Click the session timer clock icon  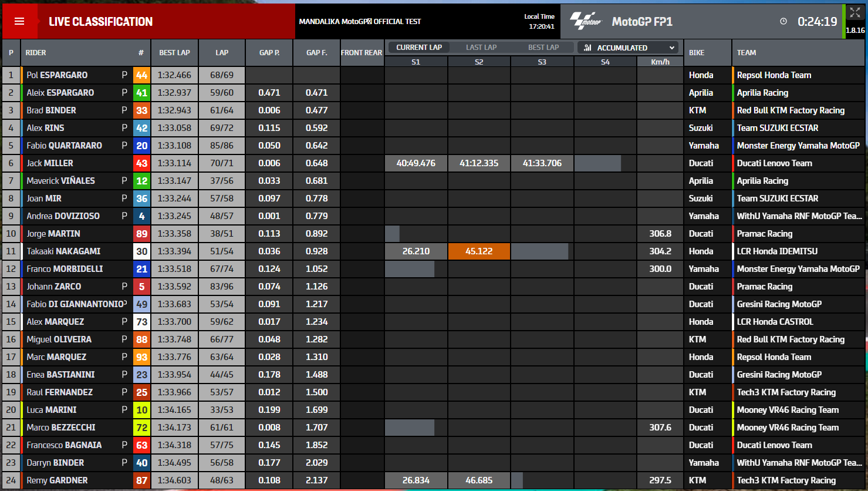click(783, 22)
